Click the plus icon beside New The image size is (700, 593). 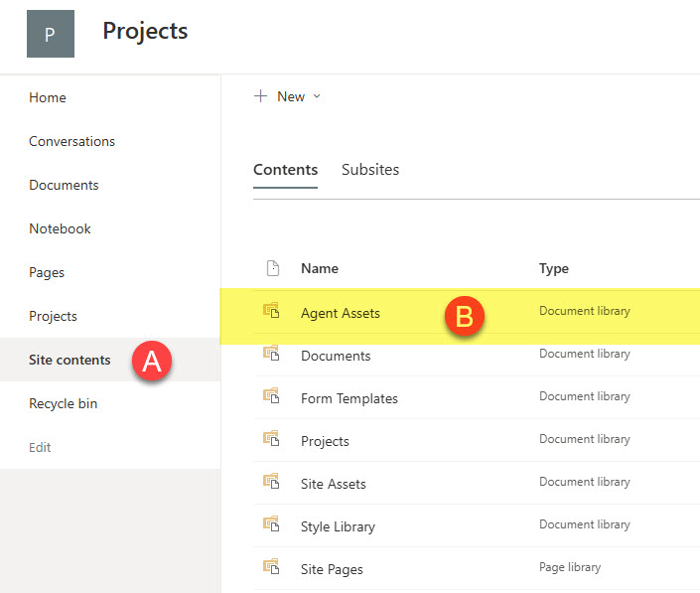(x=260, y=96)
